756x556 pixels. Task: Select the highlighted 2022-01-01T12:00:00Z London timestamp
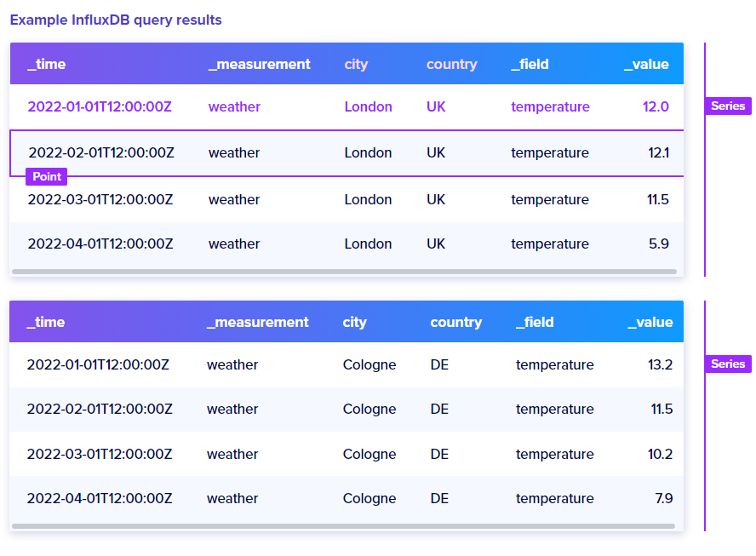(x=100, y=106)
